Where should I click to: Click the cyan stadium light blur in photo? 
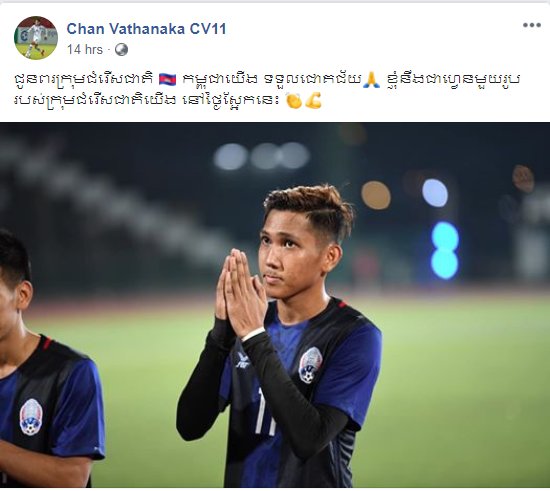pos(445,250)
